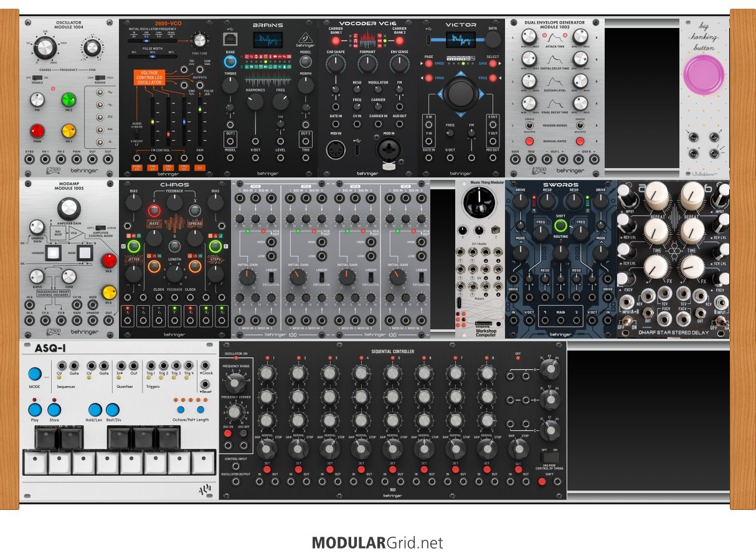The height and width of the screenshot is (556, 756).
Task: Toggle left trigger mode switch on Envelope Generator 1003
Action: pos(529,126)
